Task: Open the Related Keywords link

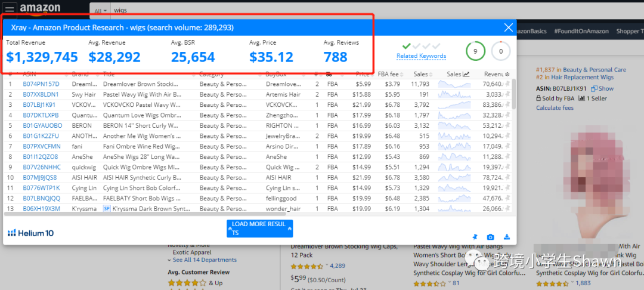Action: [x=422, y=56]
